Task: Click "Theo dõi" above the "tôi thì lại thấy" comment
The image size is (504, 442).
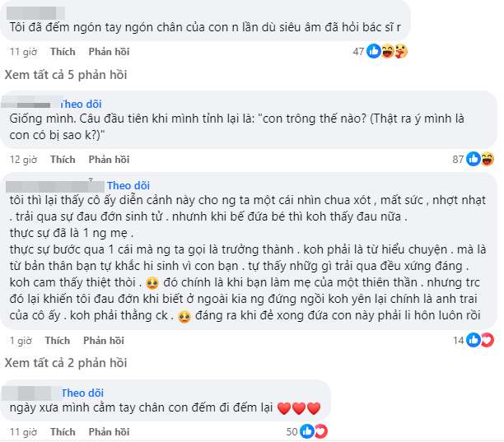Action: click(130, 185)
